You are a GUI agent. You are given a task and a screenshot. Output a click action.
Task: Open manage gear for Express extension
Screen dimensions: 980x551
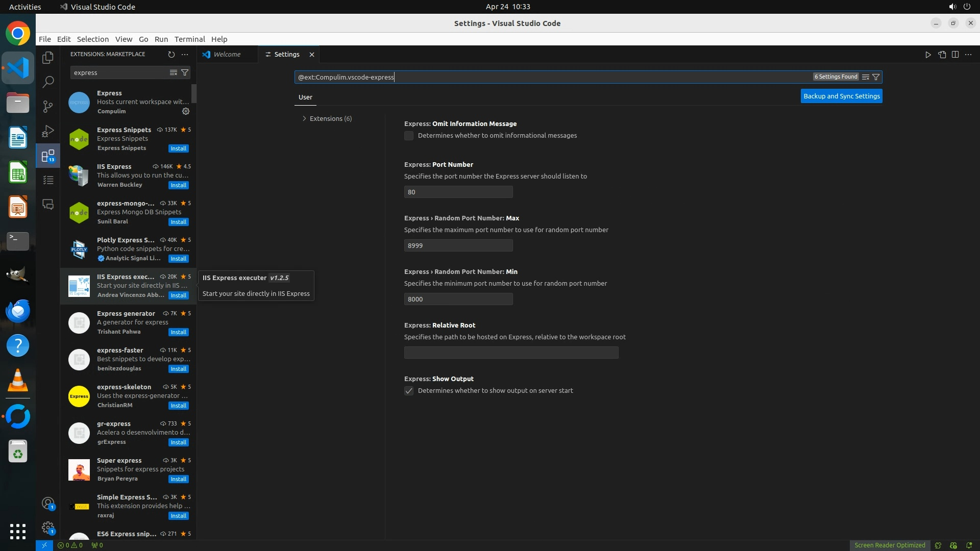click(x=186, y=111)
